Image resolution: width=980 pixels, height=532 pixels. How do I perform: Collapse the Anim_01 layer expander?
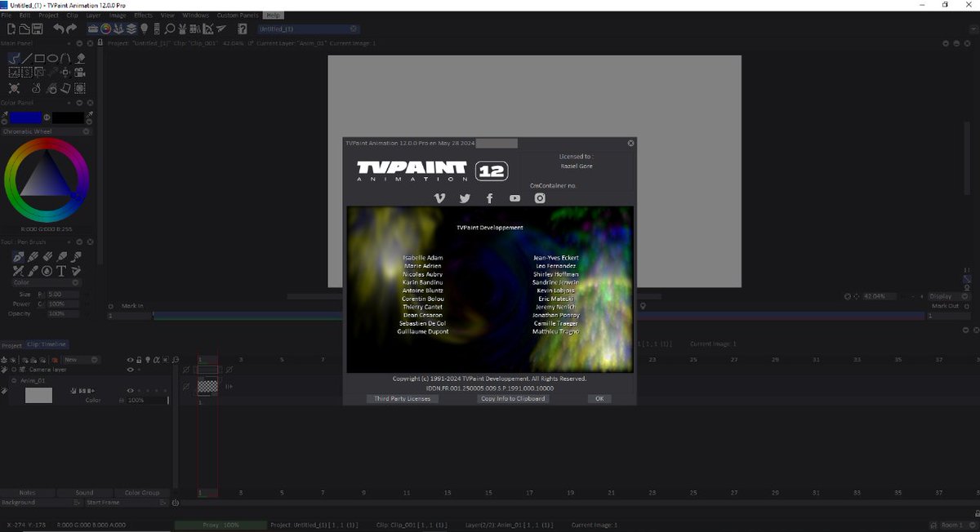coord(13,380)
